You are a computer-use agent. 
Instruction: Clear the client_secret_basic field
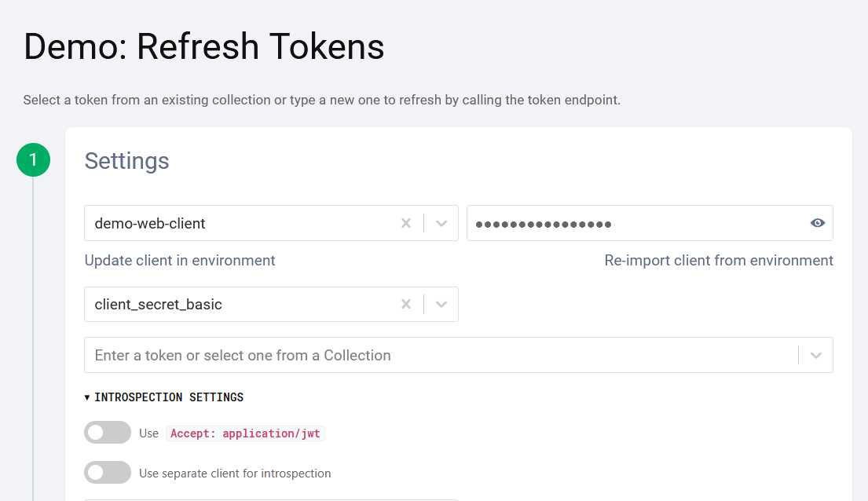pos(406,304)
